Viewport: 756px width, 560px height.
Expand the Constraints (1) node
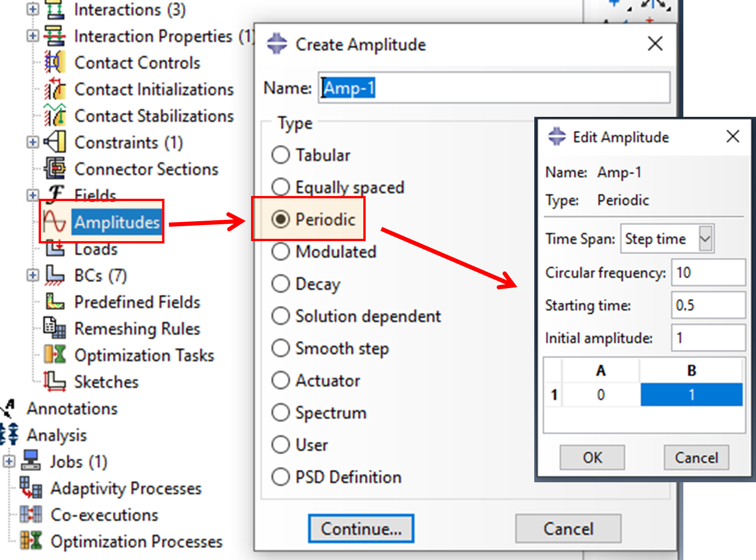pos(32,142)
